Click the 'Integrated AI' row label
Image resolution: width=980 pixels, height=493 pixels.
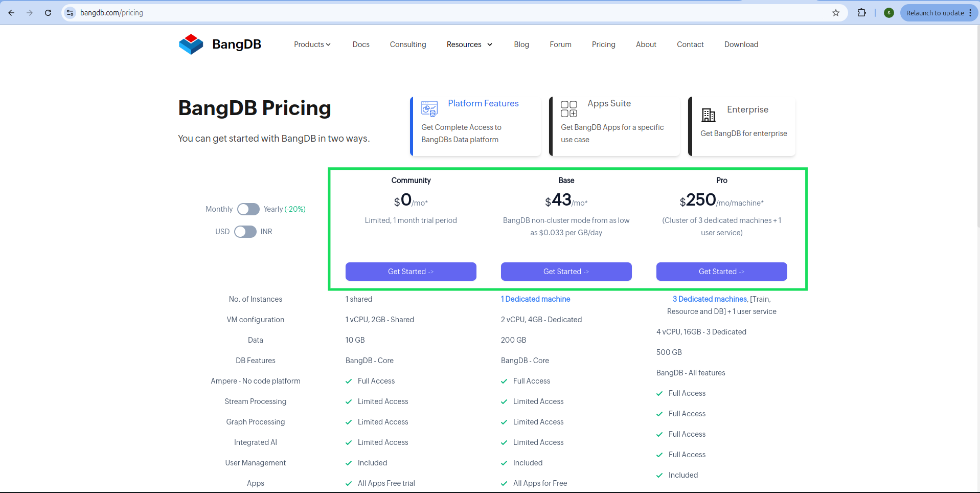[x=256, y=442]
